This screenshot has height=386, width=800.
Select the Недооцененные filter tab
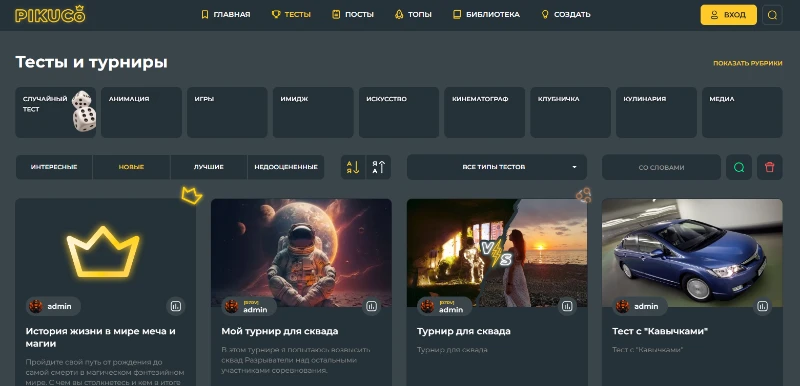pyautogui.click(x=286, y=167)
